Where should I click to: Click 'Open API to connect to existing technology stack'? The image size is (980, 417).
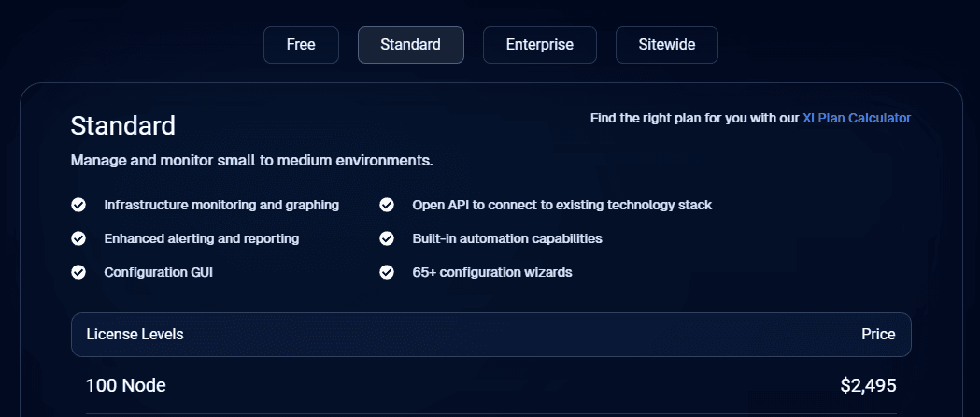(561, 205)
